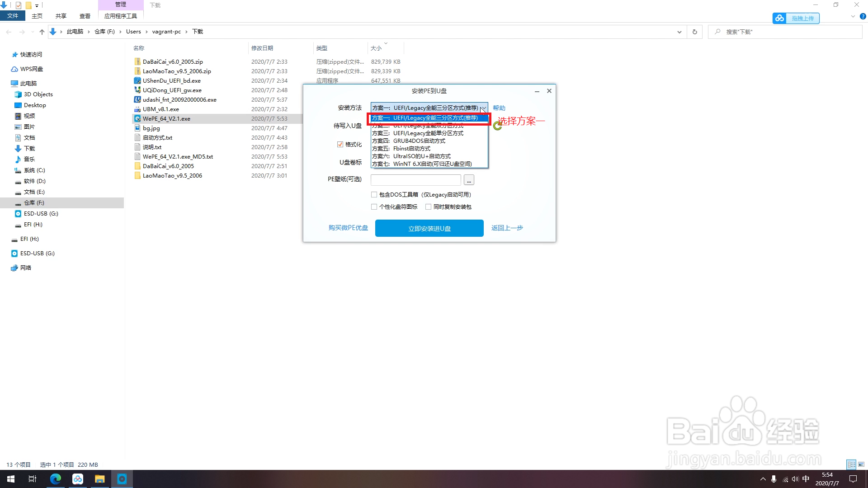This screenshot has width=868, height=488.
Task: Click the up-one-level arrow icon
Action: pos(42,32)
